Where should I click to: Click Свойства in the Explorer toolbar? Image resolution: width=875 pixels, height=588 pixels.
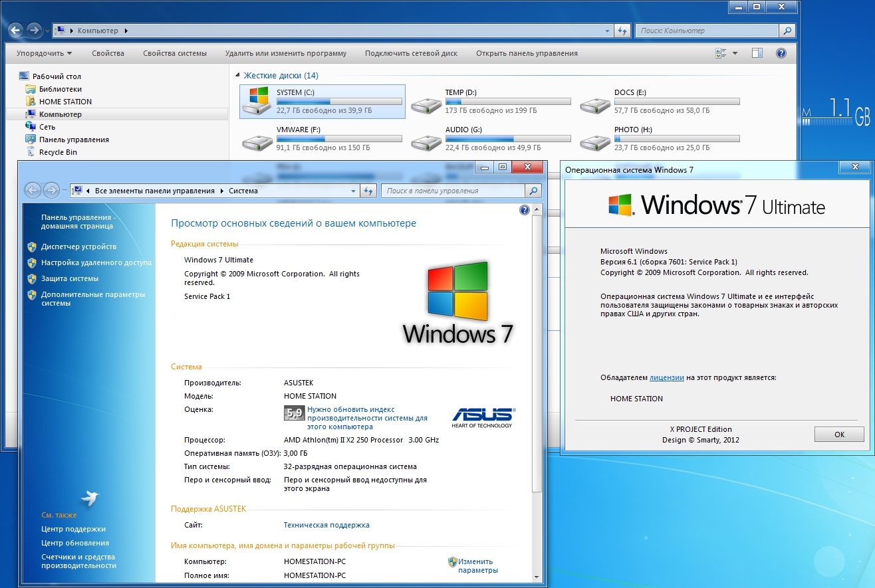tap(108, 53)
